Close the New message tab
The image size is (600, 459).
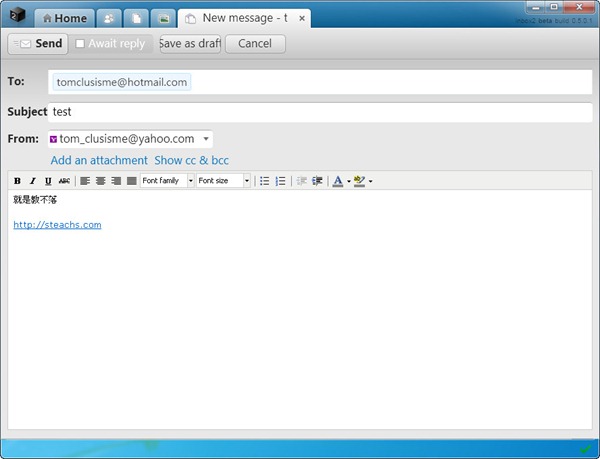pos(302,18)
